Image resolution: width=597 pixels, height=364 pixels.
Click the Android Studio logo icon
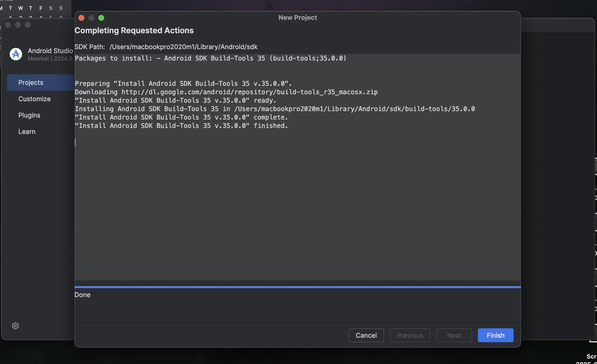click(x=16, y=54)
